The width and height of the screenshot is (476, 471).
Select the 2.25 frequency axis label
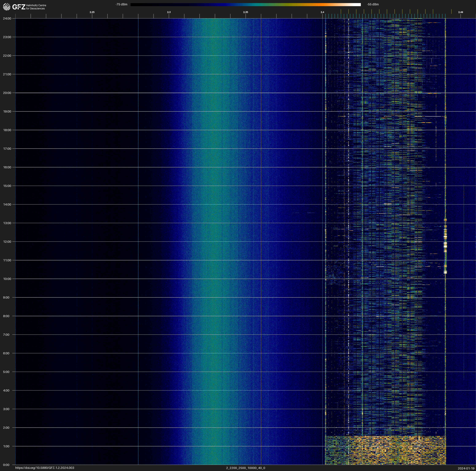92,12
